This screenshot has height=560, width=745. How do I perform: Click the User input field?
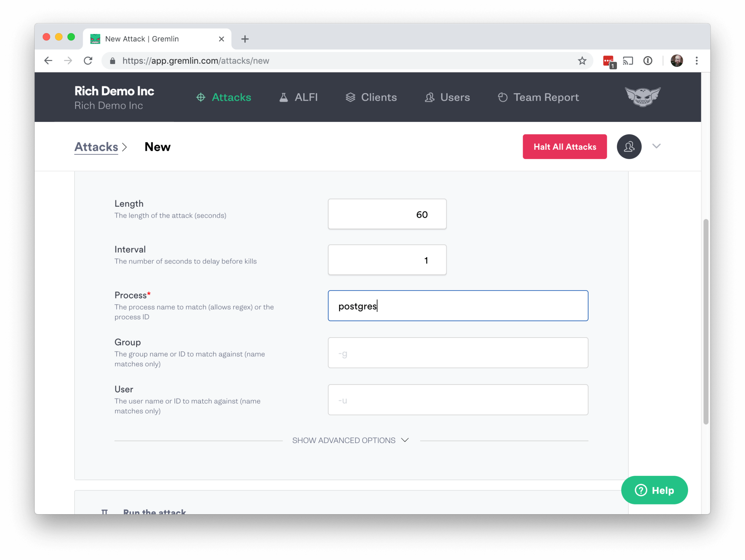(x=458, y=399)
